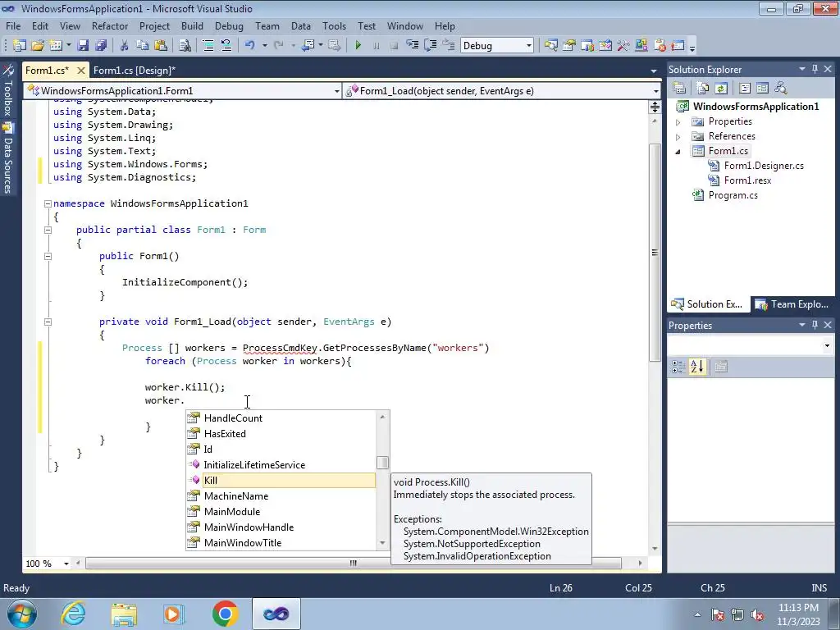The image size is (840, 630).
Task: Save the current file with the floppy icon
Action: tap(83, 46)
